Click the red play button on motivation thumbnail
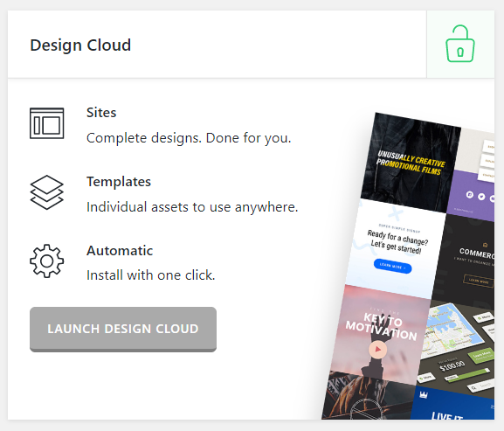 (377, 350)
